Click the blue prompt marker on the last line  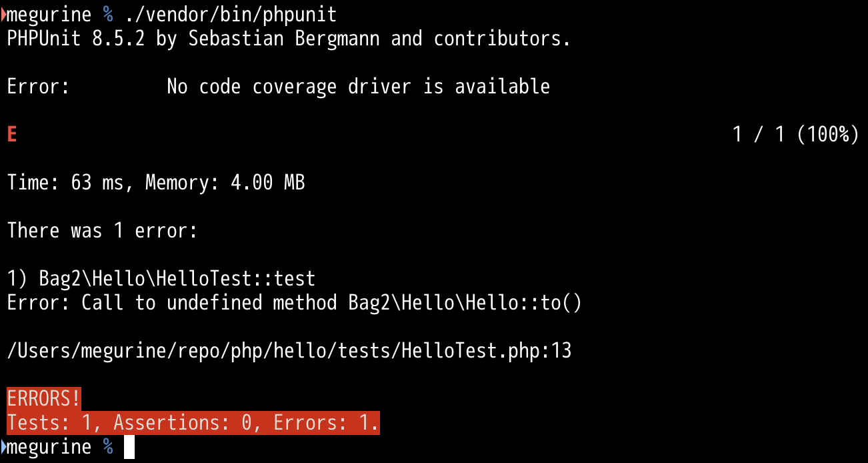coord(3,446)
